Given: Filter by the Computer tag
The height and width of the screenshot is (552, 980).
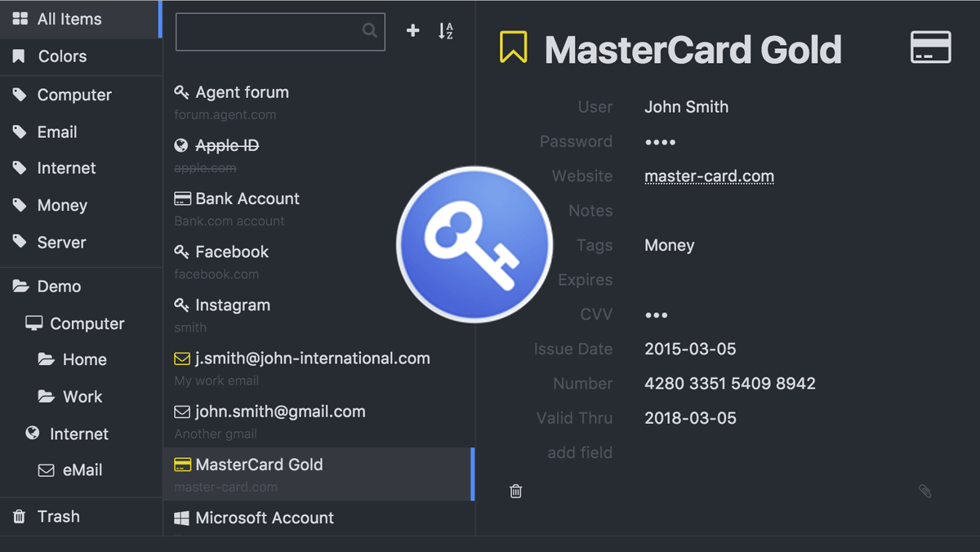Looking at the screenshot, I should click(x=80, y=95).
